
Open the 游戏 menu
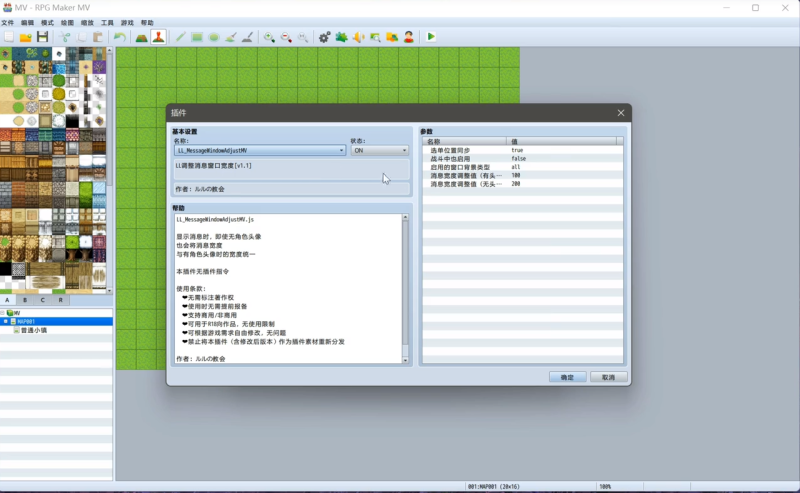point(127,23)
